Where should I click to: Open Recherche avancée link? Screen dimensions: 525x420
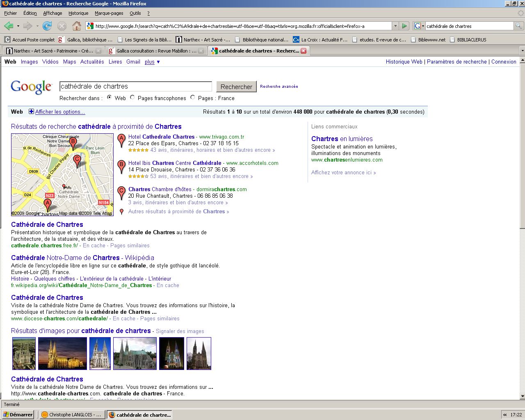(279, 87)
